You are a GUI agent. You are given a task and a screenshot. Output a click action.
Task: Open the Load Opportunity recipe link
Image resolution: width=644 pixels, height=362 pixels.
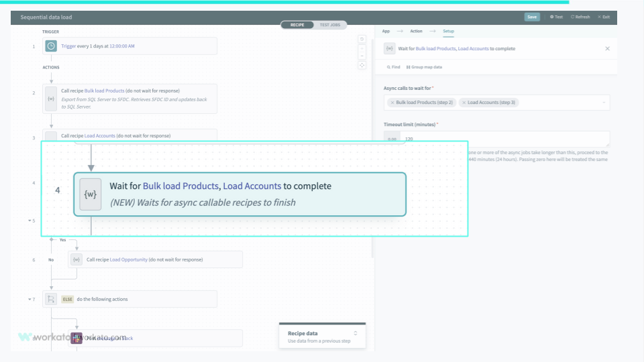point(129,259)
